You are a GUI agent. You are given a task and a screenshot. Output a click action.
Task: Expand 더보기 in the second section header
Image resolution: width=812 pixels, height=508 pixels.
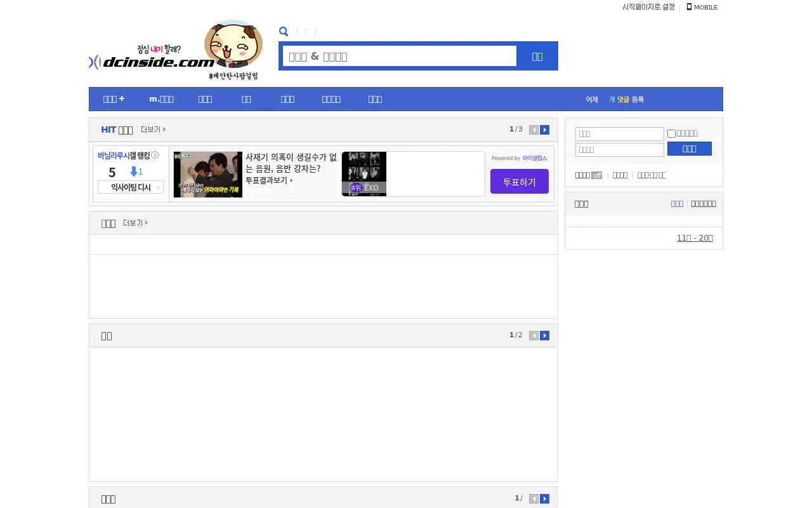tap(135, 223)
